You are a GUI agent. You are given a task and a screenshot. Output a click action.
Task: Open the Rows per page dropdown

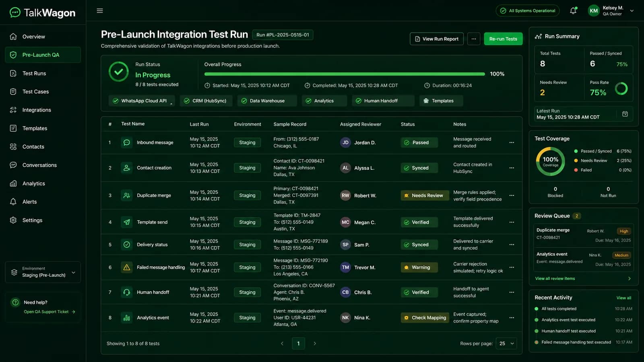[x=506, y=343]
